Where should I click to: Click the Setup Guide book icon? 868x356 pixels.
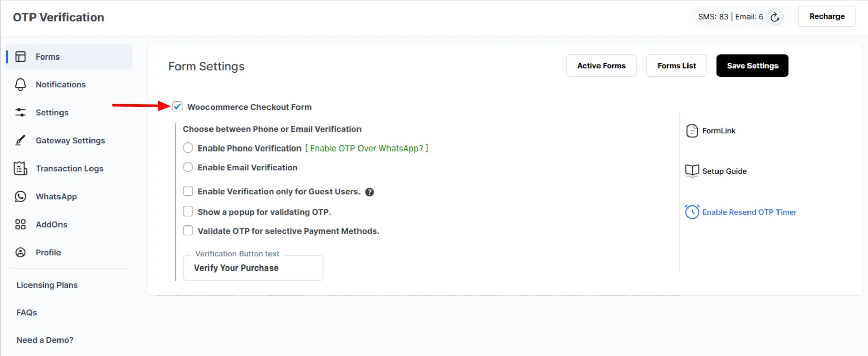tap(692, 171)
